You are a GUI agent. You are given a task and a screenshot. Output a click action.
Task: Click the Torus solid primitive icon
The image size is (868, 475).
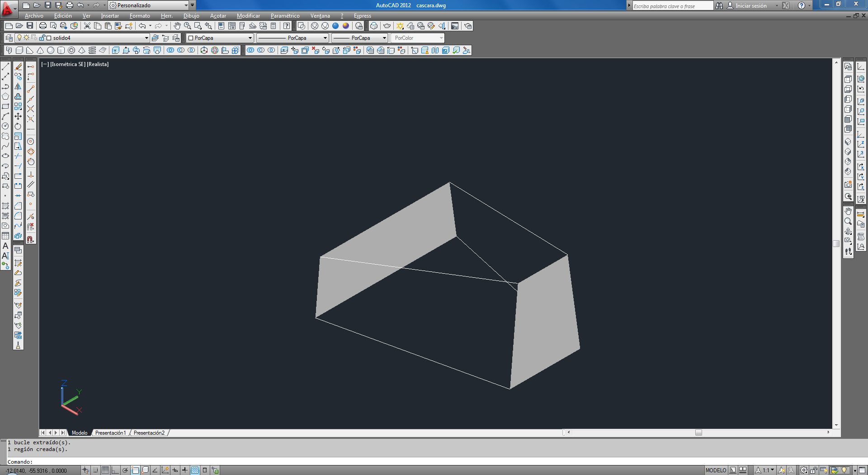coord(71,50)
